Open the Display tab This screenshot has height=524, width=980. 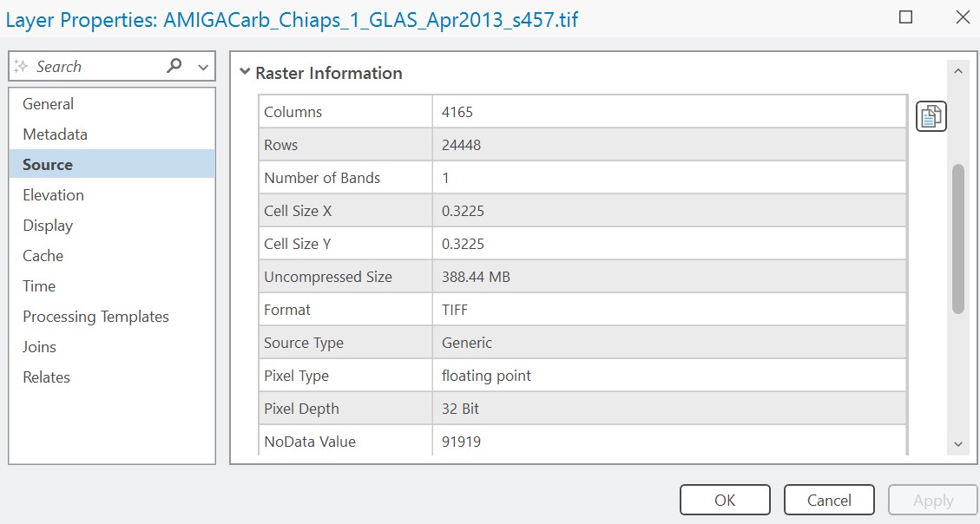coord(48,226)
